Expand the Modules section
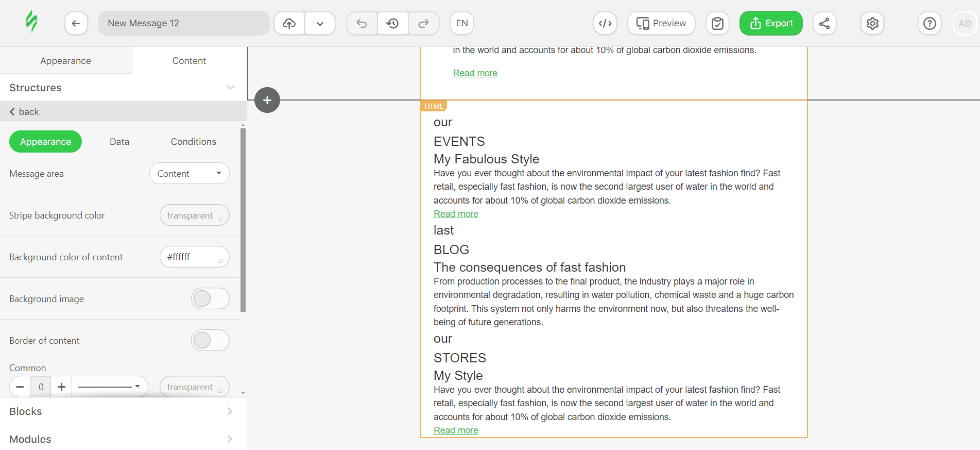 [123, 439]
